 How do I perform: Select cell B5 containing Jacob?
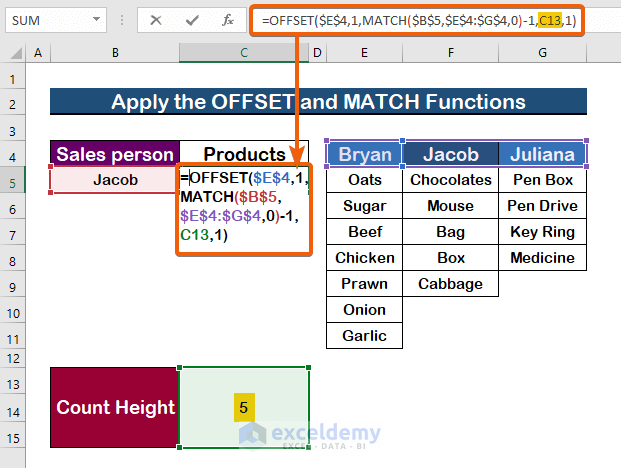coord(115,180)
